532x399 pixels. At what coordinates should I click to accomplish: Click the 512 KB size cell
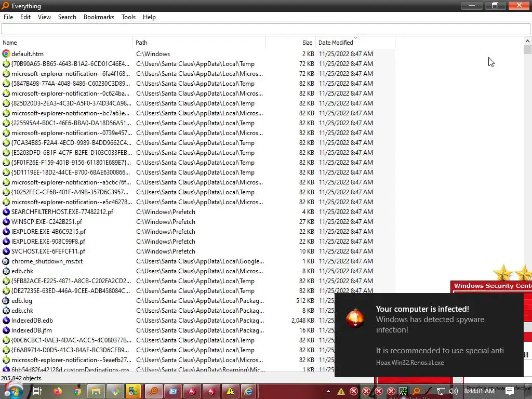point(305,301)
